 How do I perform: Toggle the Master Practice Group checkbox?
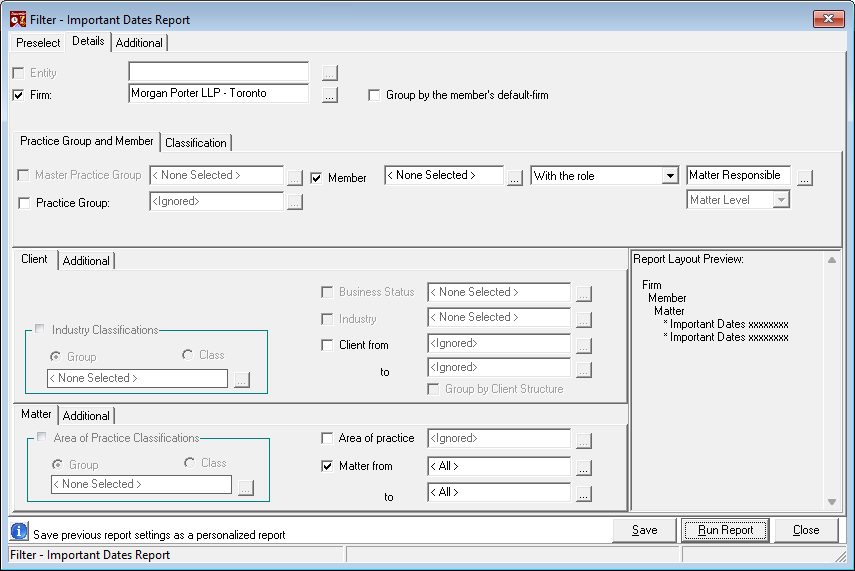coord(23,175)
